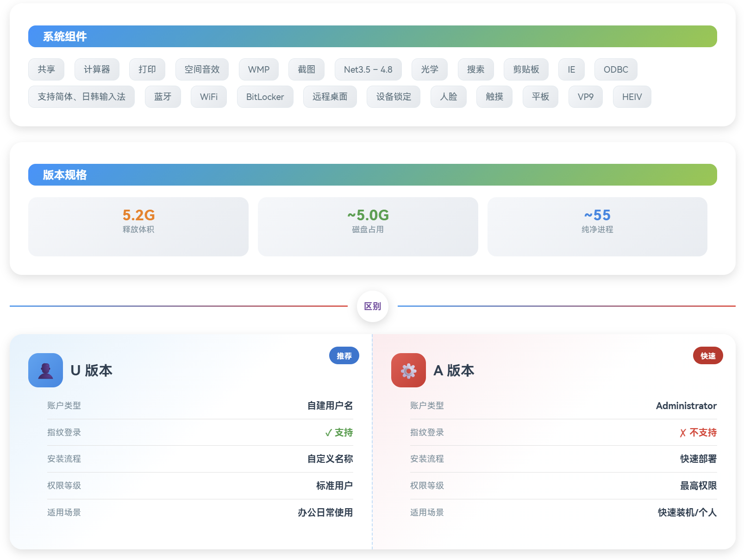Screen dimensions: 744x560
Task: Click the WiFi tag
Action: (x=209, y=97)
